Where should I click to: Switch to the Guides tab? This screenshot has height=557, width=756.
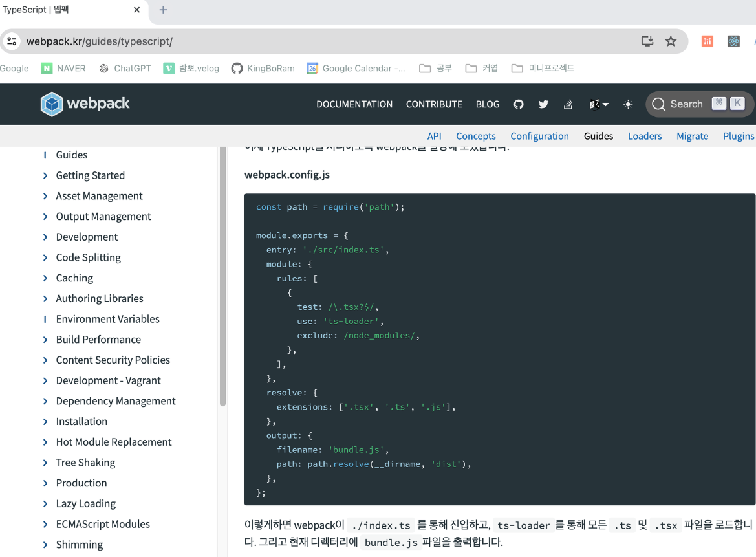click(x=598, y=136)
